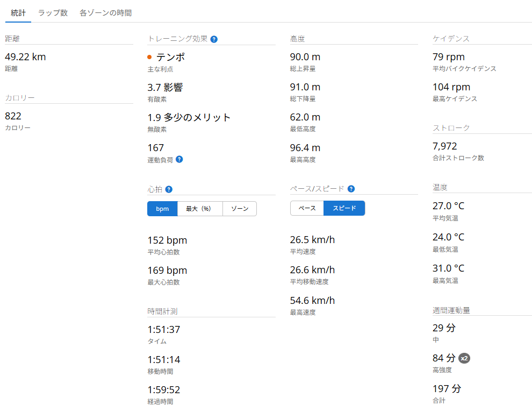Click exercise load value 167

(155, 148)
